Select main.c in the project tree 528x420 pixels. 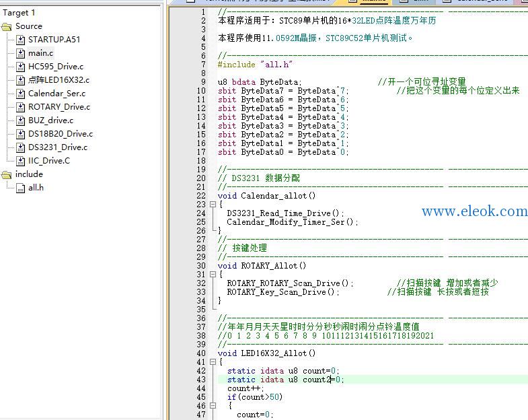pos(41,53)
